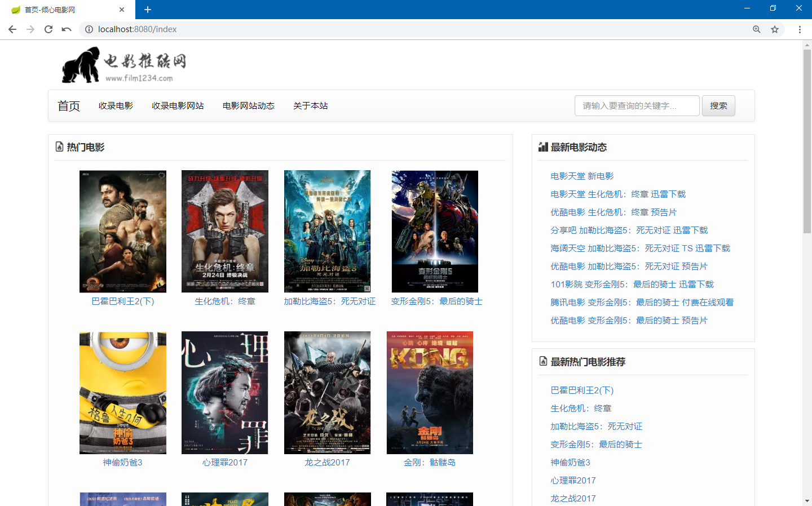This screenshot has height=506, width=812.
Task: Click the bookmark star icon
Action: click(775, 29)
